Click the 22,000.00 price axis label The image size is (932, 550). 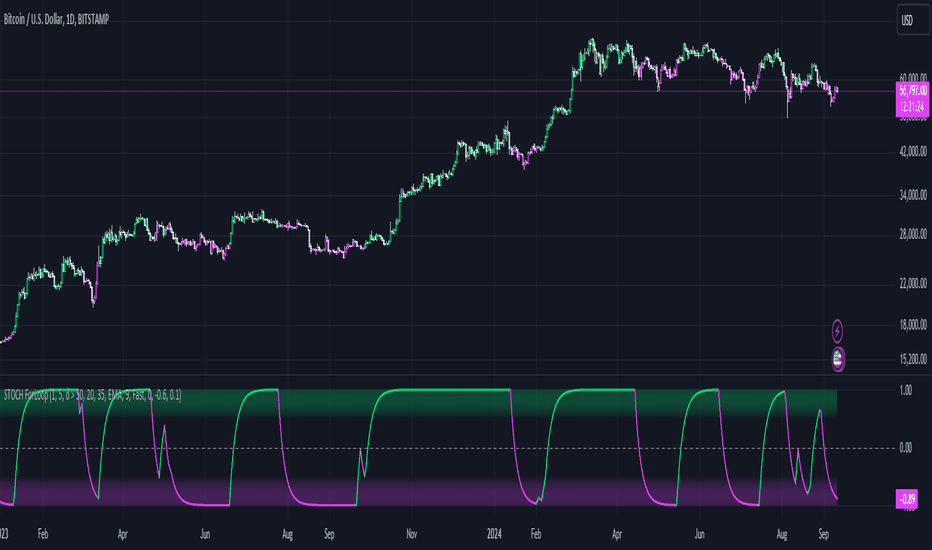(913, 284)
